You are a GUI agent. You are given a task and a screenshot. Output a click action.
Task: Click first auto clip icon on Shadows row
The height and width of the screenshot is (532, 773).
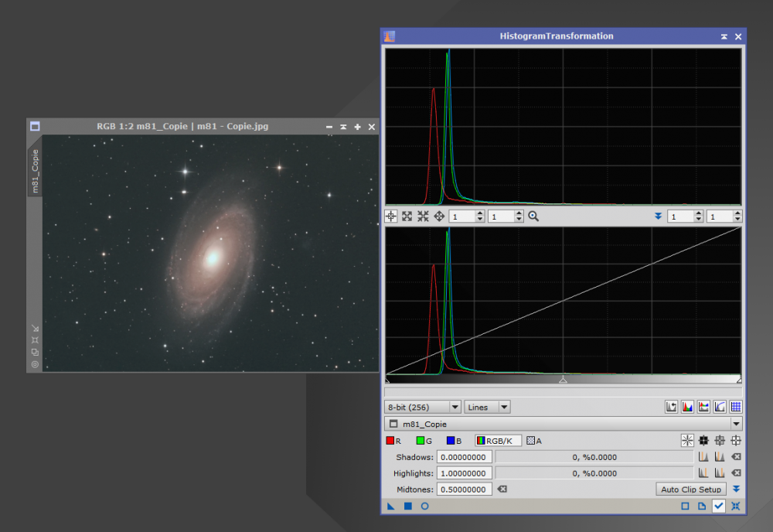click(703, 457)
